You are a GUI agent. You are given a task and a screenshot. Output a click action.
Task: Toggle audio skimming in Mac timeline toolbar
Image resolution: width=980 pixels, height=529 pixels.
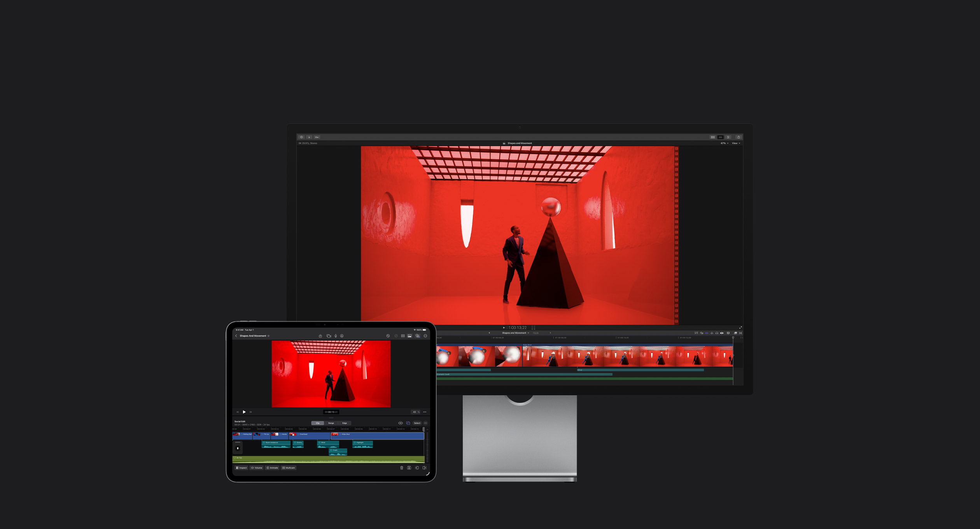tap(712, 333)
